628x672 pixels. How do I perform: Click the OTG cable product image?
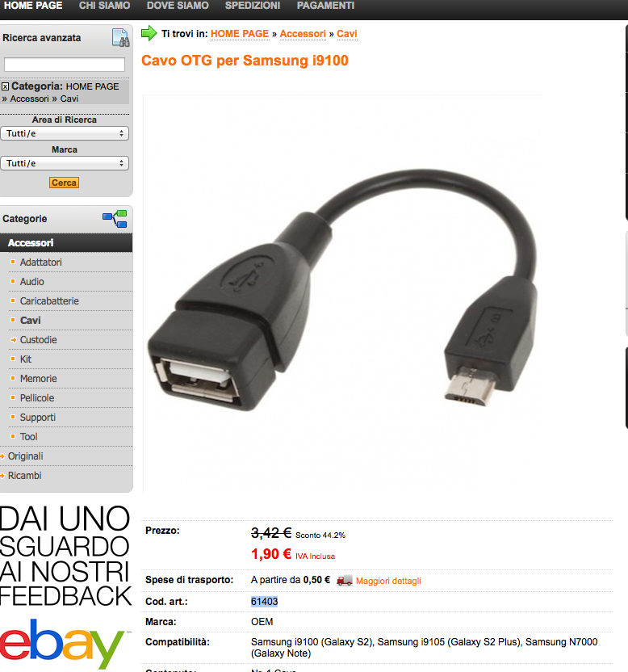point(341,293)
